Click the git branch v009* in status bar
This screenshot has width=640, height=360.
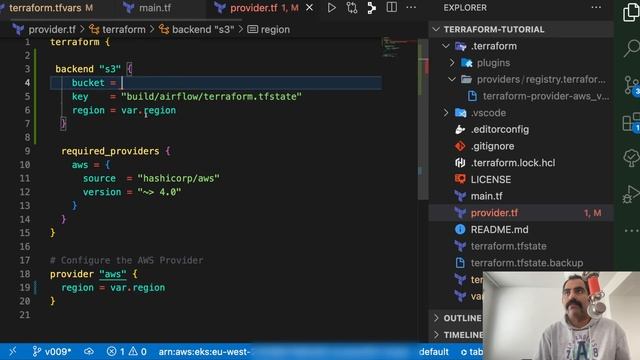tap(52, 351)
